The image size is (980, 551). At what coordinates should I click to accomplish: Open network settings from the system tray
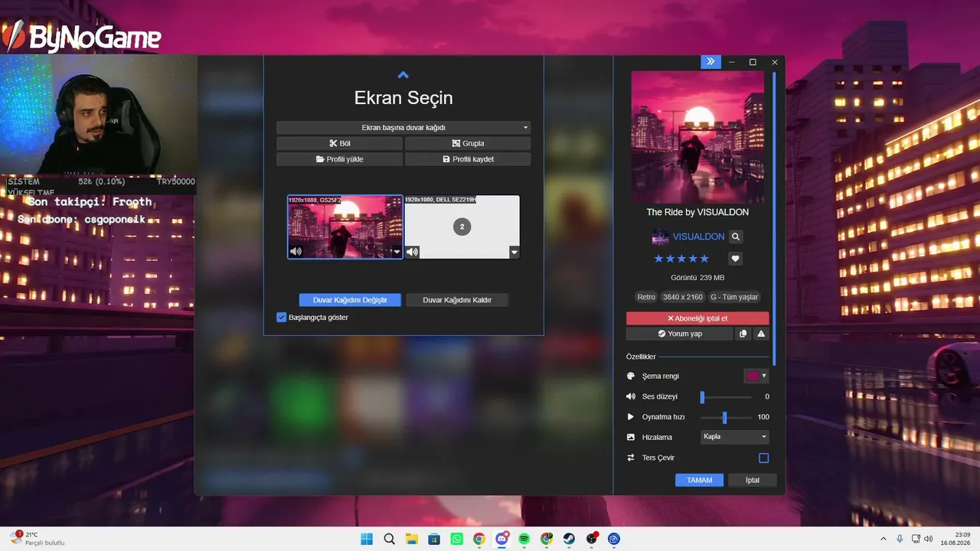coord(914,539)
